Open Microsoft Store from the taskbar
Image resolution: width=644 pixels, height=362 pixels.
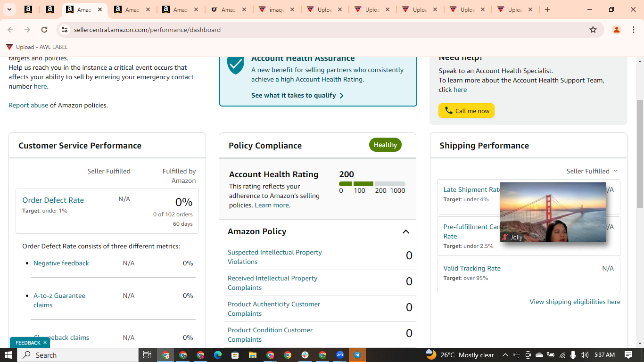[x=235, y=355]
